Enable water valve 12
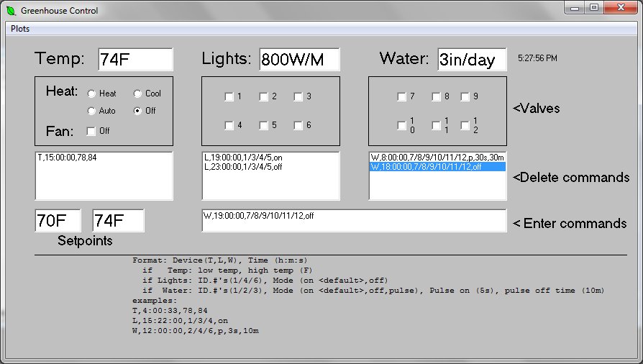The height and width of the screenshot is (364, 643). (x=465, y=126)
